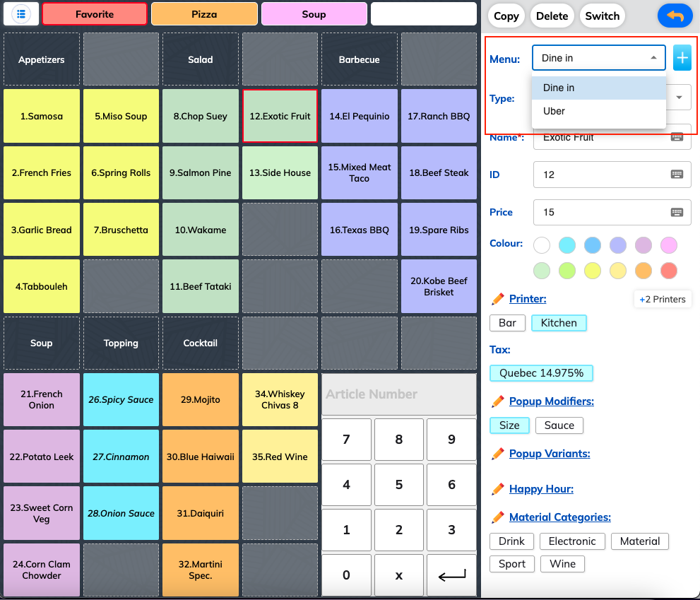Open the Material Categories link
700x600 pixels.
pos(560,517)
